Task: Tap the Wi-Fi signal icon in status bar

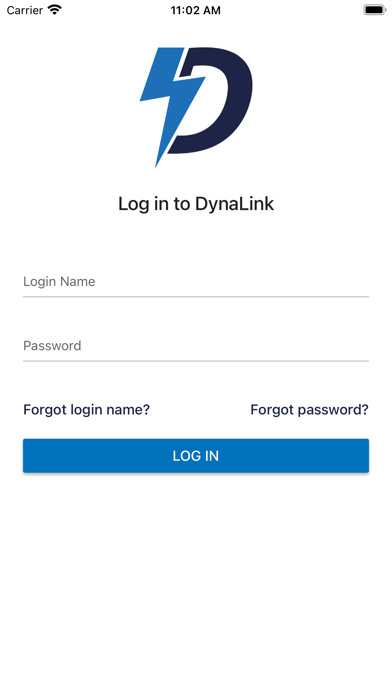Action: pos(55,10)
